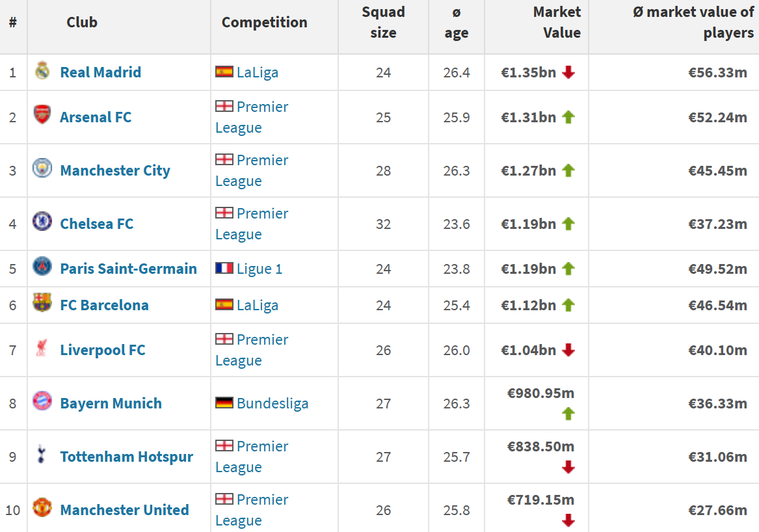Click the Manchester United crest

point(42,508)
